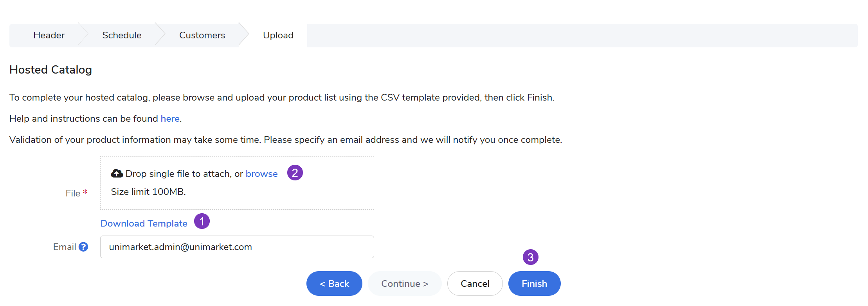Switch to the Schedule step tab

tap(122, 35)
